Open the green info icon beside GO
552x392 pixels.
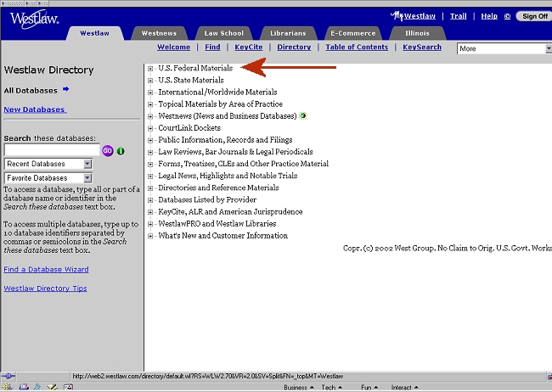[121, 151]
